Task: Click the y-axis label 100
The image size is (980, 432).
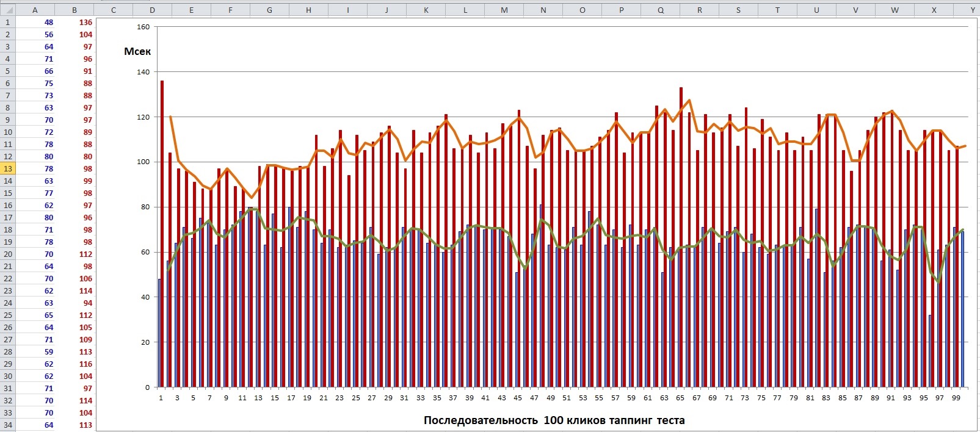Action: 143,162
